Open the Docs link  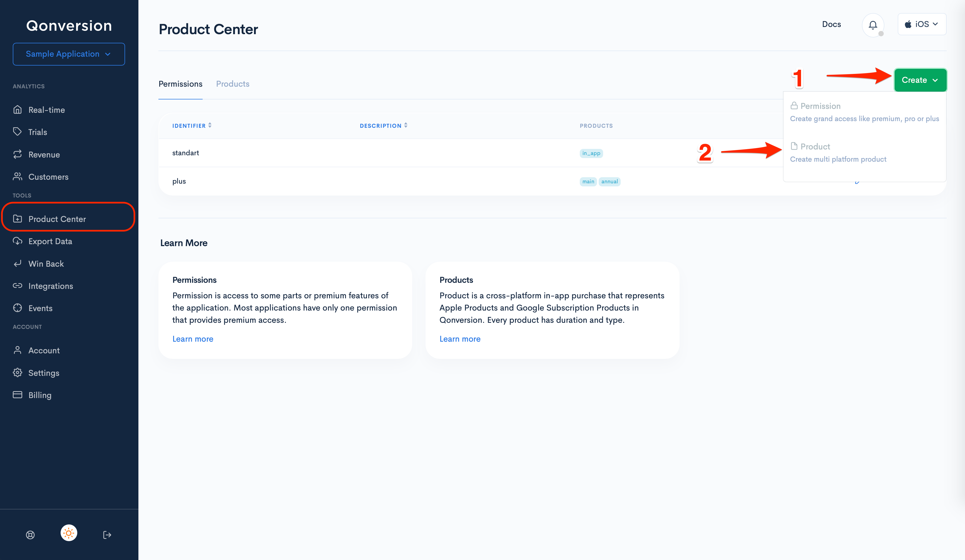[831, 24]
